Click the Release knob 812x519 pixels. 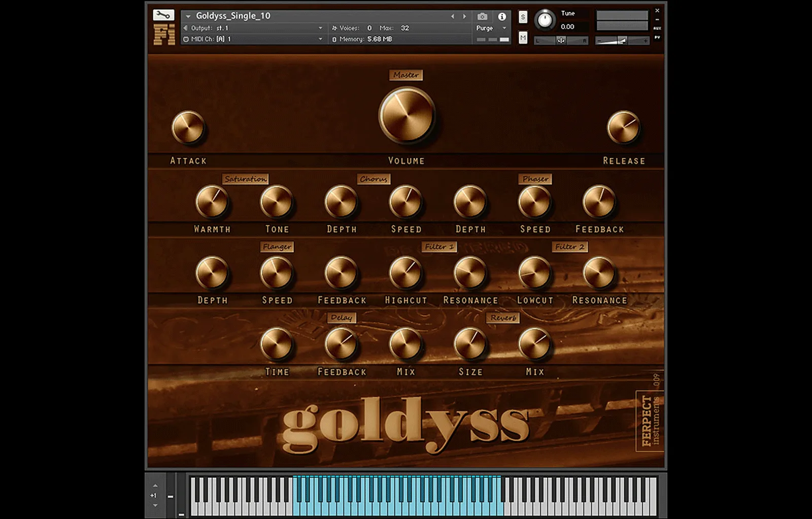point(623,127)
